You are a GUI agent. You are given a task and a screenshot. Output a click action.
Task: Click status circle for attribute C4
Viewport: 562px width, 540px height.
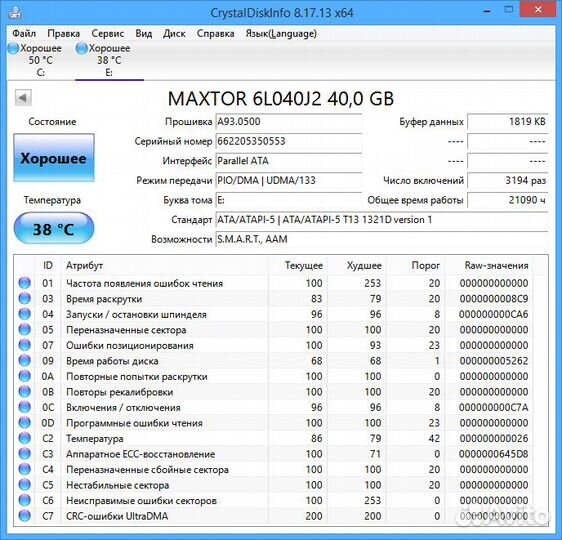(x=25, y=469)
